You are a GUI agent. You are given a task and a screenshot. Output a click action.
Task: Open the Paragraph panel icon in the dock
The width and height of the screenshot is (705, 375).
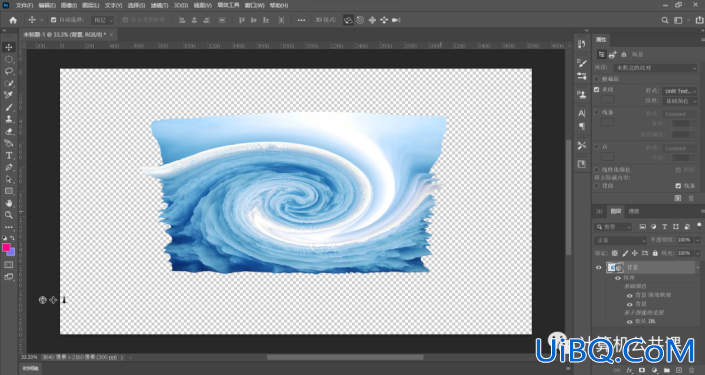(582, 127)
